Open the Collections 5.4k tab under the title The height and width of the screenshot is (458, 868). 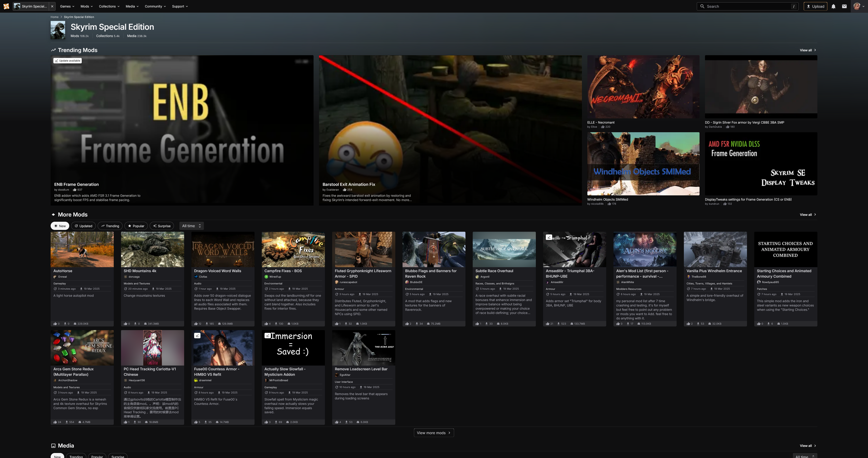pos(108,36)
